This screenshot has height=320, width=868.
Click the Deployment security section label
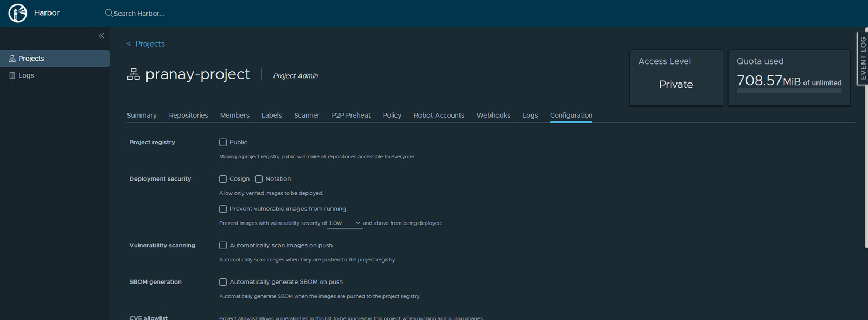(160, 179)
